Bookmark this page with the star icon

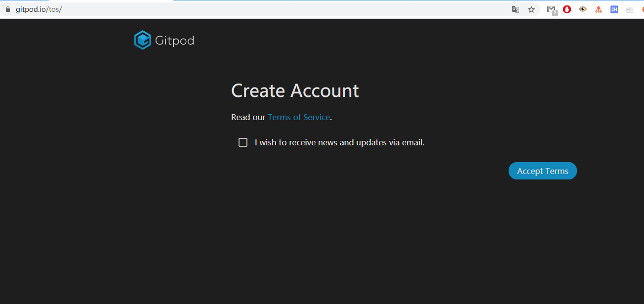tap(531, 9)
